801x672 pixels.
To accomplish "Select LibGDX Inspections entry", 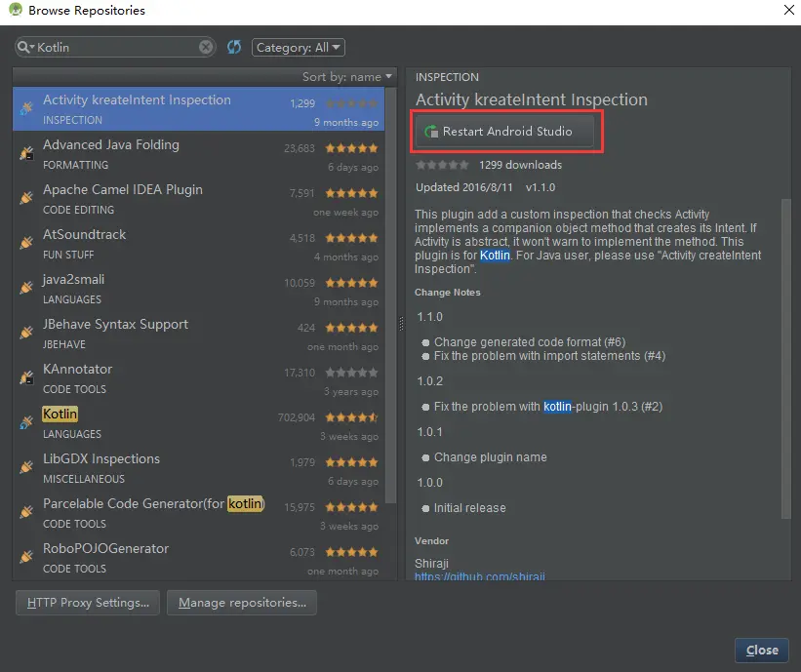I will tap(199, 468).
